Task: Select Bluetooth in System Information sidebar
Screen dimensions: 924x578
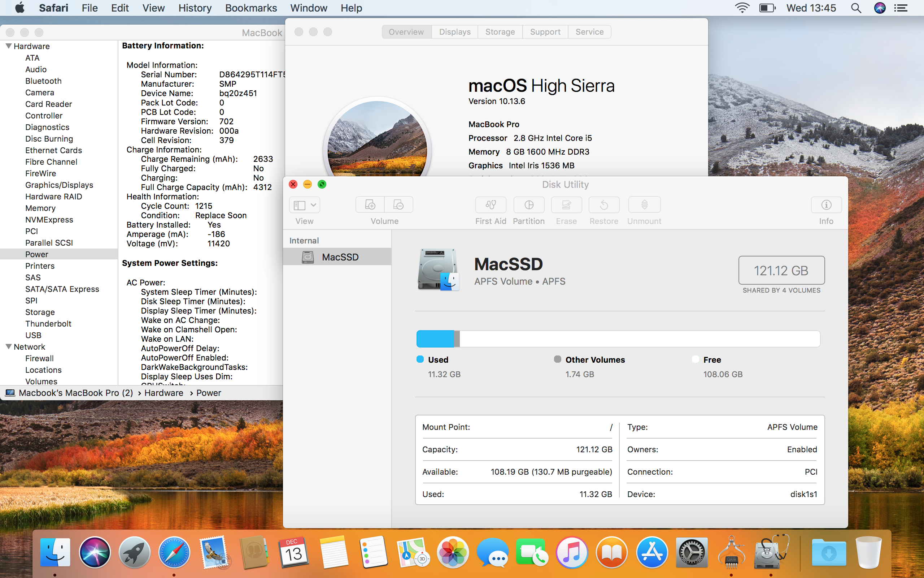Action: click(43, 81)
